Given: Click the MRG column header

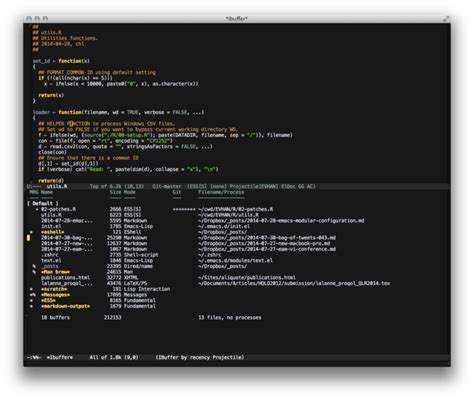Looking at the screenshot, I should pos(34,192).
